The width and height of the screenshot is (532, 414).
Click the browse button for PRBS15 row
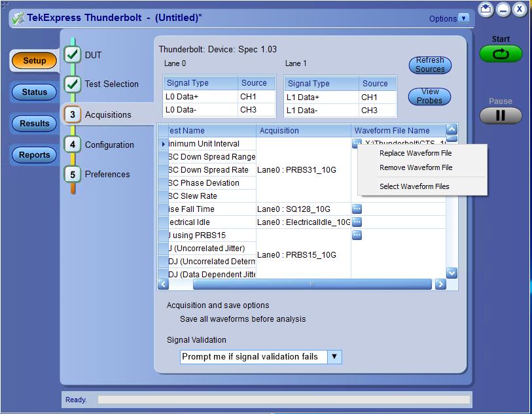pyautogui.click(x=357, y=235)
